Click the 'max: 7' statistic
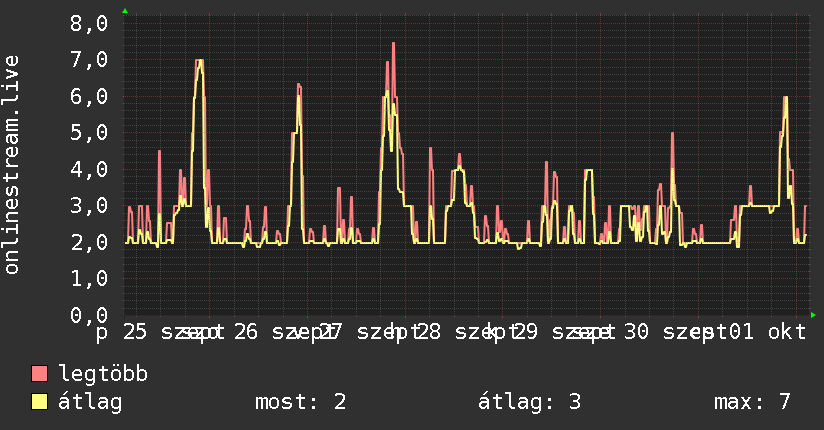This screenshot has width=824, height=430. (752, 402)
